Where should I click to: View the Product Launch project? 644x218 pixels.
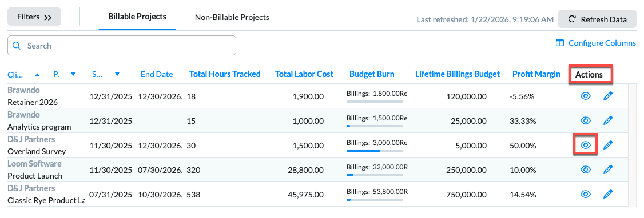pos(585,169)
